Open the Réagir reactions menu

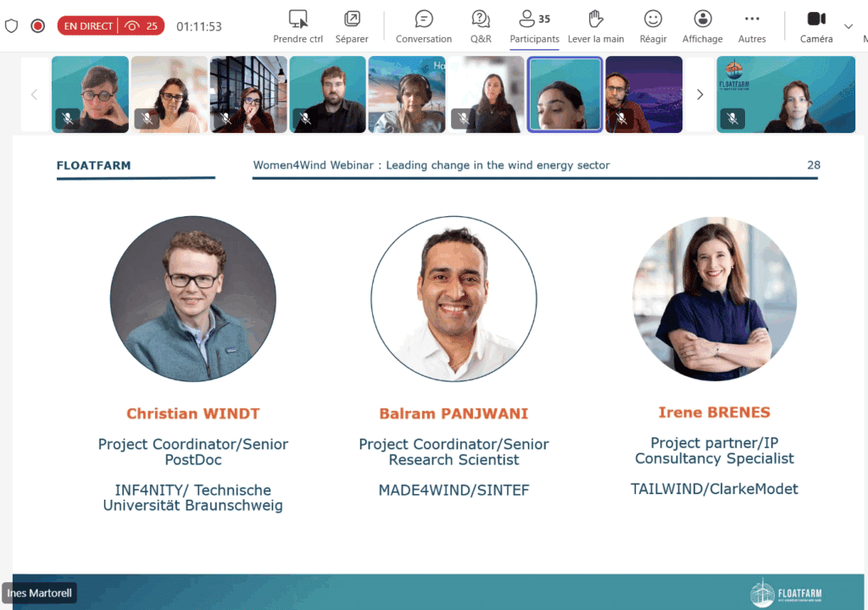pos(653,26)
